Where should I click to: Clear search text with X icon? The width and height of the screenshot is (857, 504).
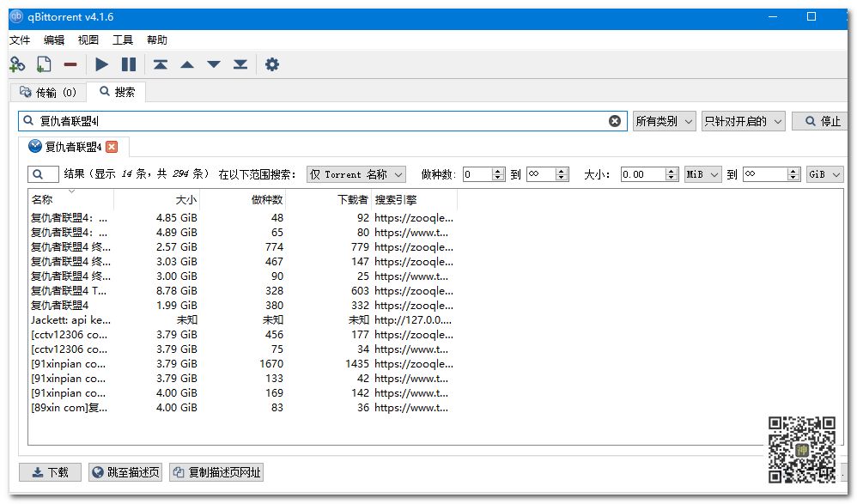[x=615, y=121]
